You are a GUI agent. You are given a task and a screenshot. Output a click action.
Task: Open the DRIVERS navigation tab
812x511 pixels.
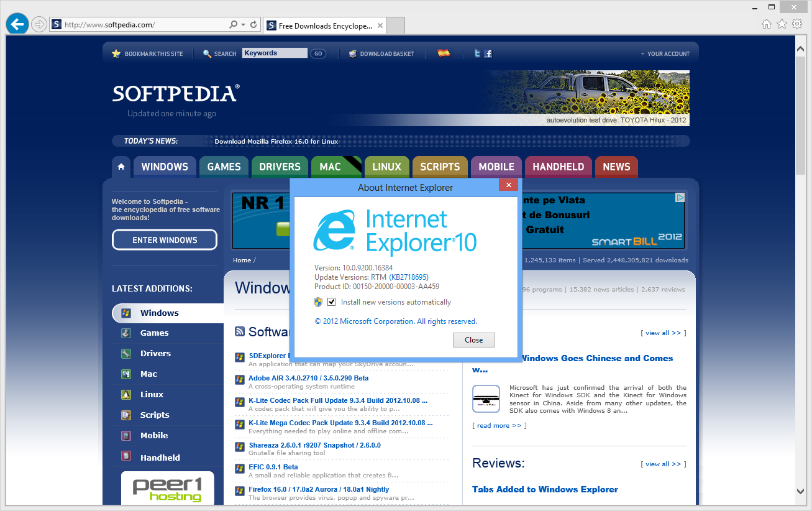pyautogui.click(x=280, y=167)
